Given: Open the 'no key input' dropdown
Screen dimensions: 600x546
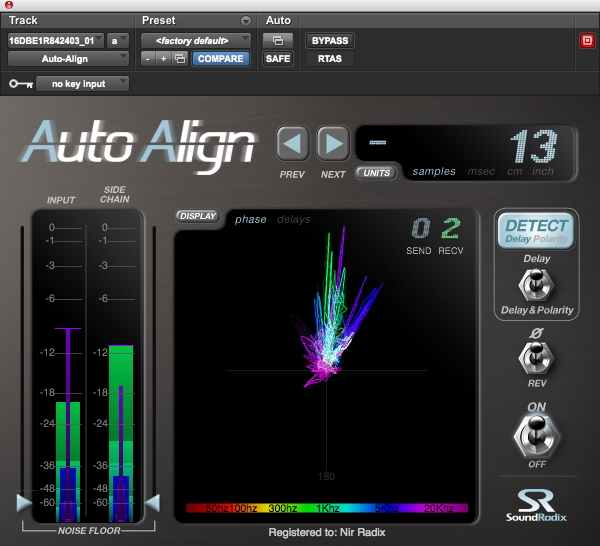Looking at the screenshot, I should [x=83, y=84].
